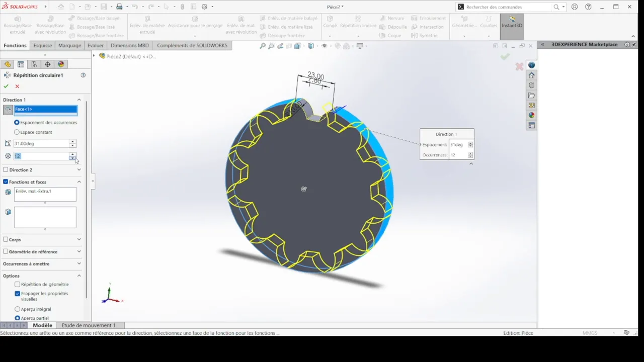The width and height of the screenshot is (644, 362).
Task: Click the home icon in 3DEXPERIENCE Marketplace sidebar
Action: [531, 75]
